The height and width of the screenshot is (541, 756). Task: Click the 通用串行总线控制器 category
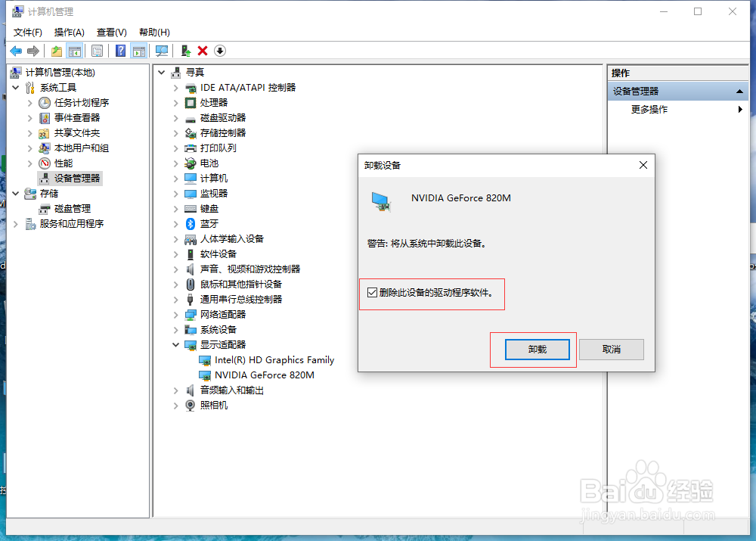241,299
